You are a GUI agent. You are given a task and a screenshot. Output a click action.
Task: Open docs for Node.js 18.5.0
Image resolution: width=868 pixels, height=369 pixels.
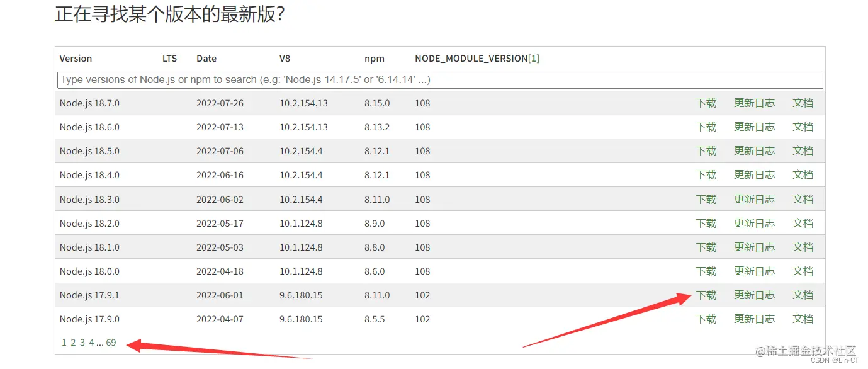[x=803, y=151]
